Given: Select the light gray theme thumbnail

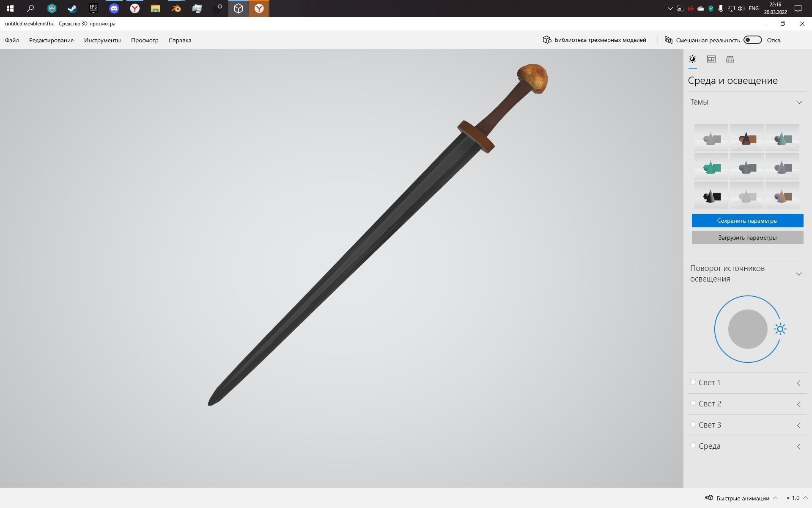Looking at the screenshot, I should point(711,138).
